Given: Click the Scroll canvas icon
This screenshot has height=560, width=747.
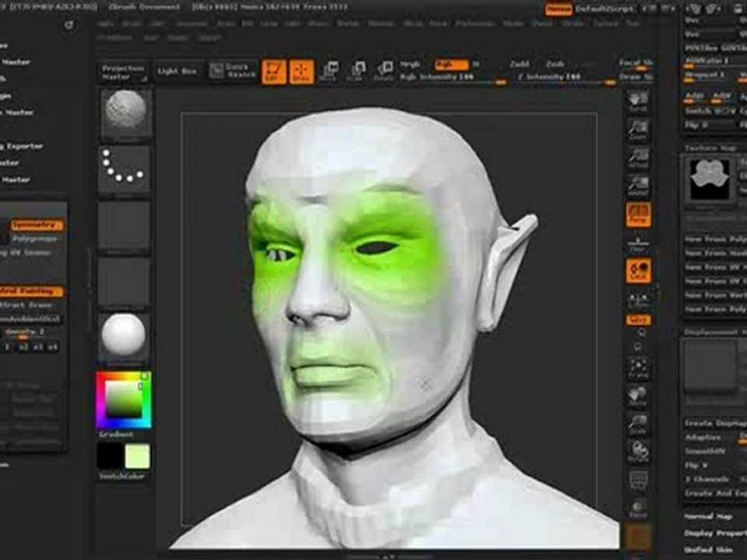Looking at the screenshot, I should coord(638,102).
